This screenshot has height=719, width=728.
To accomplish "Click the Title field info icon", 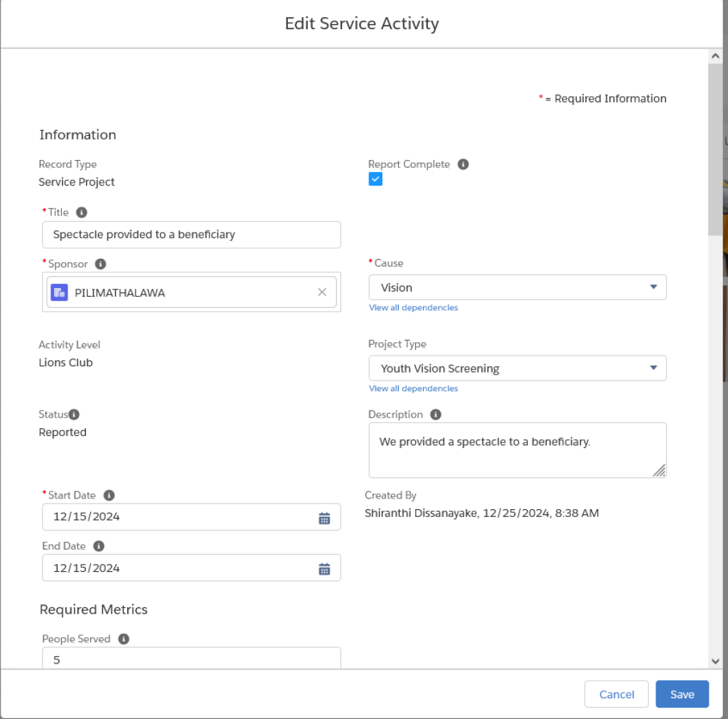I will (81, 212).
